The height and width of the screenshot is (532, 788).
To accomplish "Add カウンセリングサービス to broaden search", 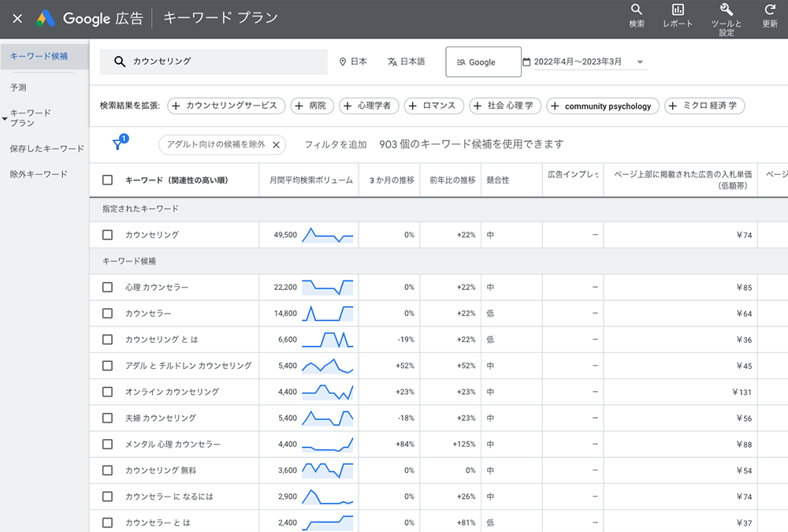I will pyautogui.click(x=225, y=106).
